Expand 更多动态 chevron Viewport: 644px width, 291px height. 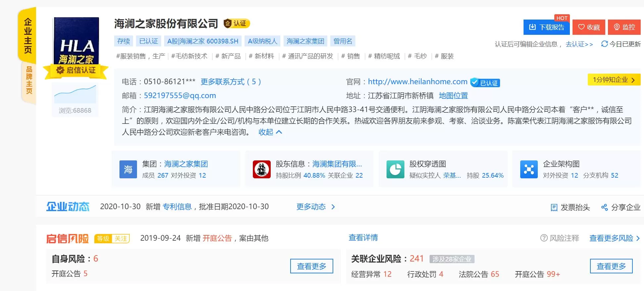coord(333,207)
